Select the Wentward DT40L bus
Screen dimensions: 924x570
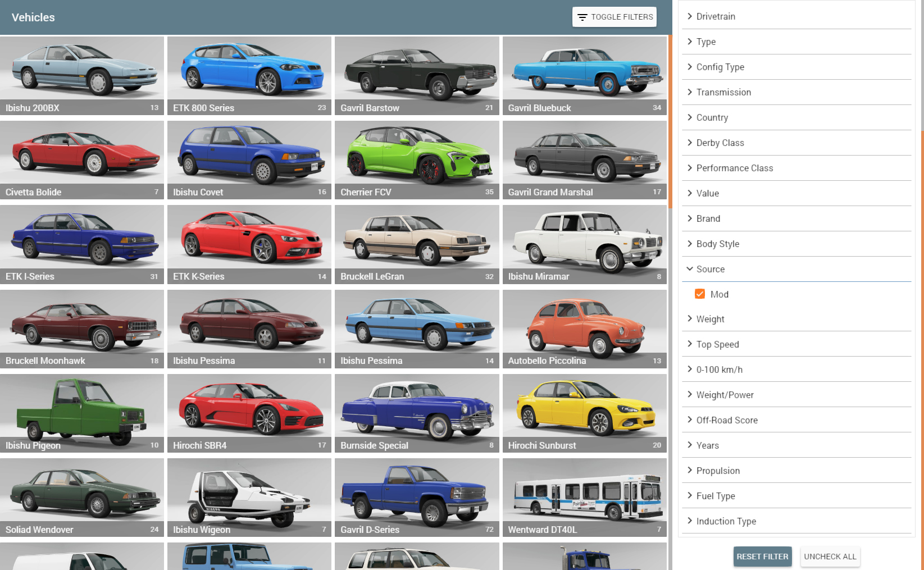pos(585,498)
